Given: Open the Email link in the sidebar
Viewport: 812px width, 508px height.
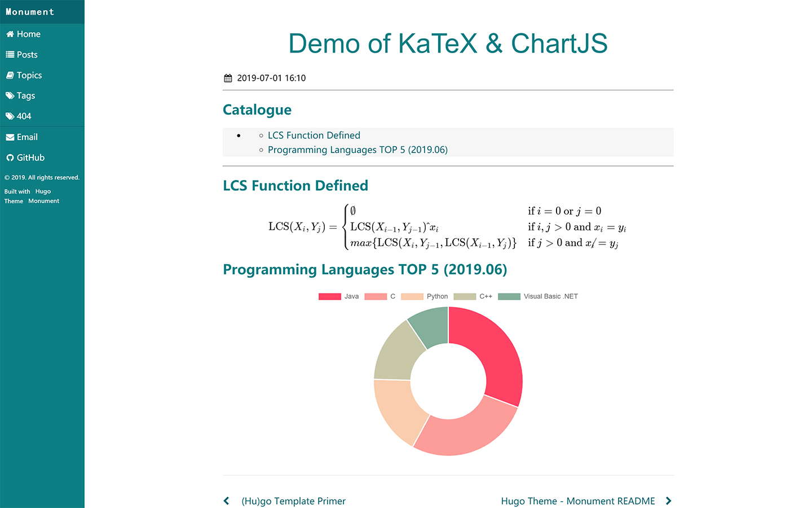Looking at the screenshot, I should pos(42,137).
